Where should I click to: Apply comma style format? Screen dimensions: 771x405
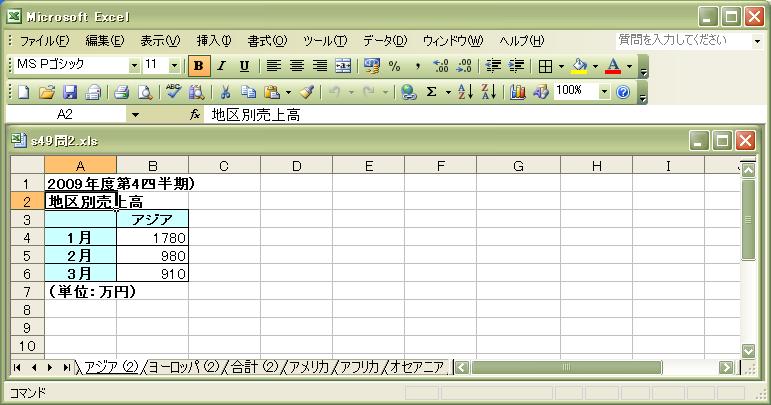pyautogui.click(x=417, y=66)
